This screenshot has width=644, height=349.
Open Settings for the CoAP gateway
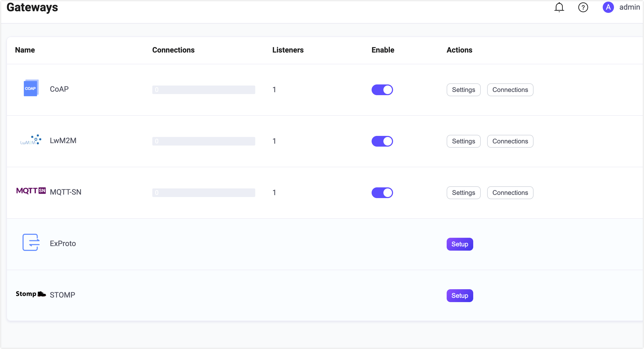point(463,90)
